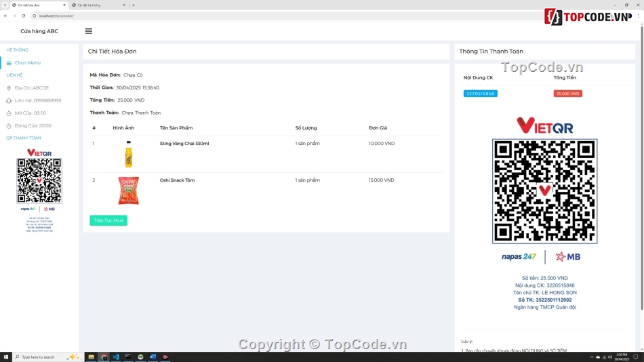Image resolution: width=644 pixels, height=362 pixels.
Task: Click the taskbar search box
Action: pyautogui.click(x=48, y=357)
